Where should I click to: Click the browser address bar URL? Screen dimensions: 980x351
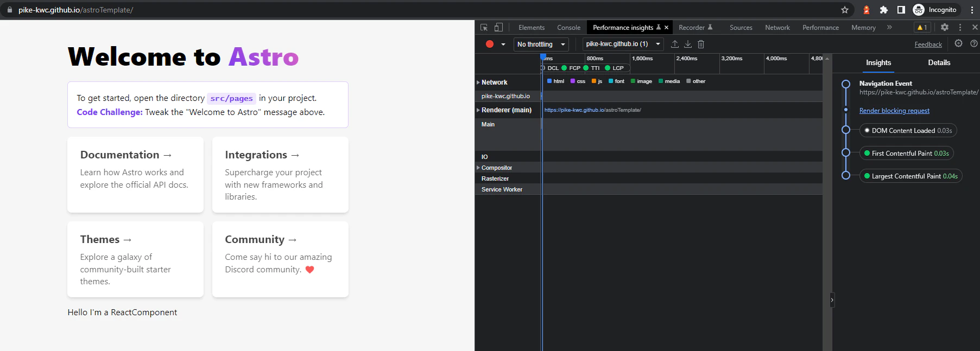75,10
